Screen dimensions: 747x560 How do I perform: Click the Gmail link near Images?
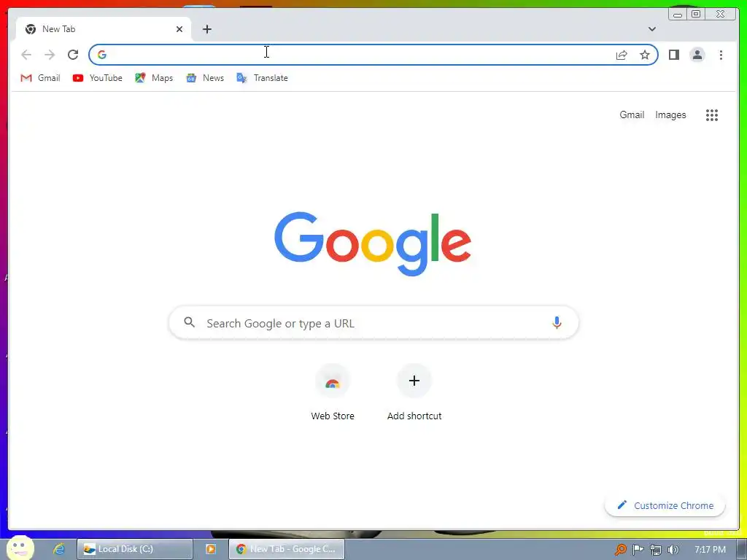coord(632,114)
